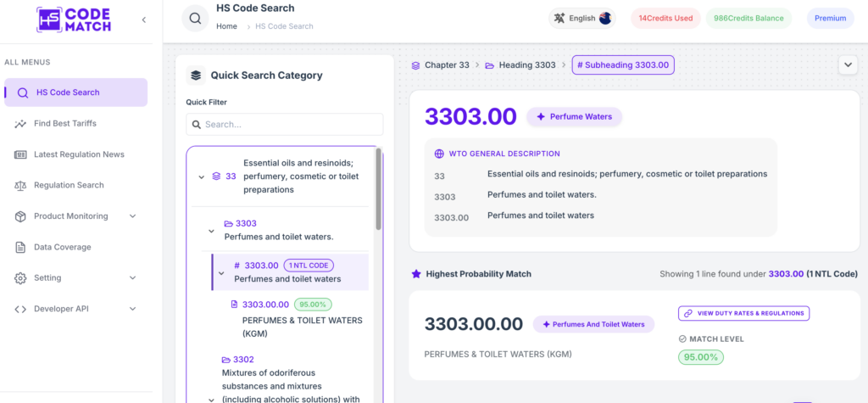Collapse subheading 3303.00 tree chevron
The image size is (868, 403).
coord(221,272)
